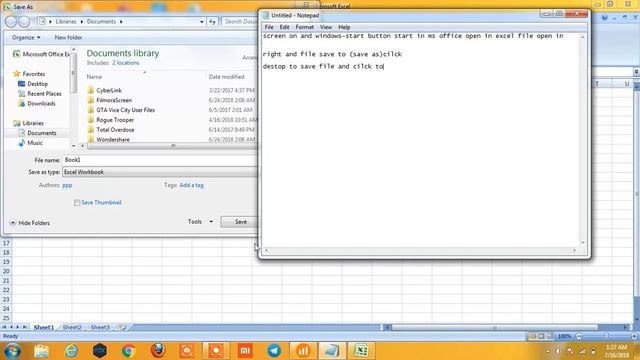Select Libraries node in navigation pane
Screen dimensions: 640x360
click(x=28, y=123)
